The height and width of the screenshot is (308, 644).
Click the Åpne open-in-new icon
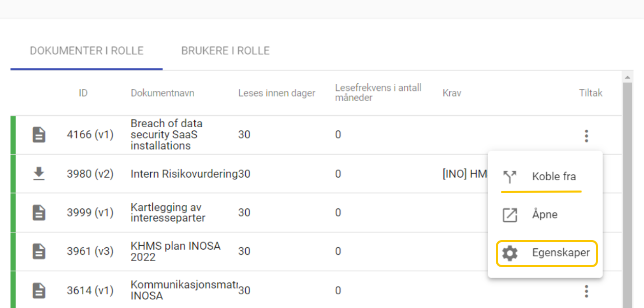510,215
